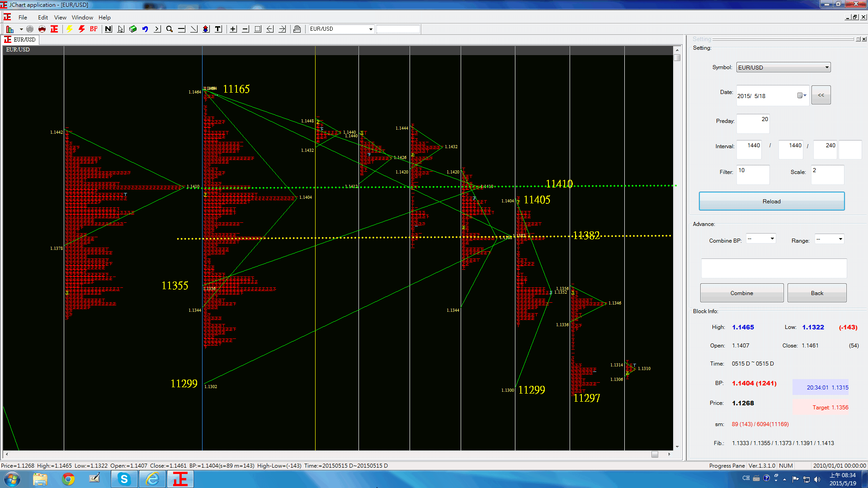Select the horizontal line drawing tool

coord(182,29)
